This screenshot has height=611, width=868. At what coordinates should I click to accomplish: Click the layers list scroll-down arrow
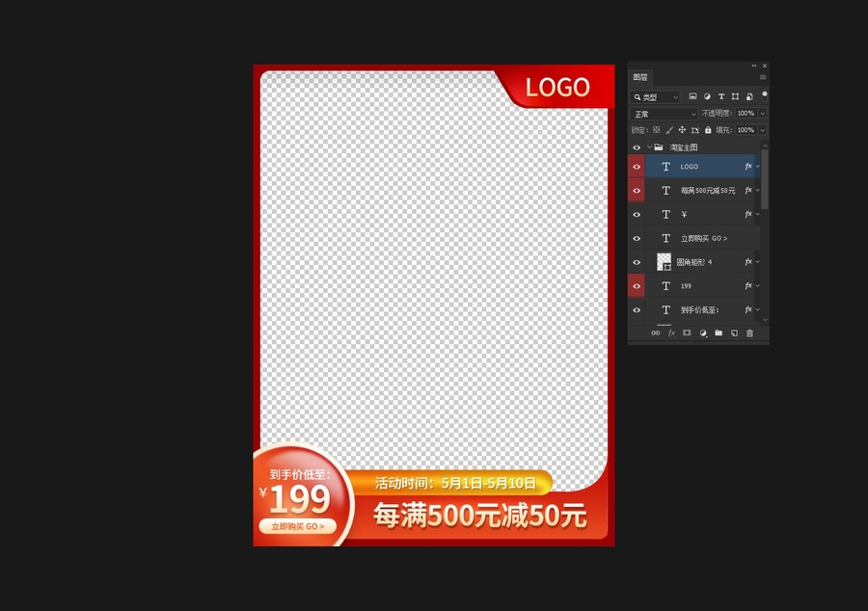(x=765, y=320)
